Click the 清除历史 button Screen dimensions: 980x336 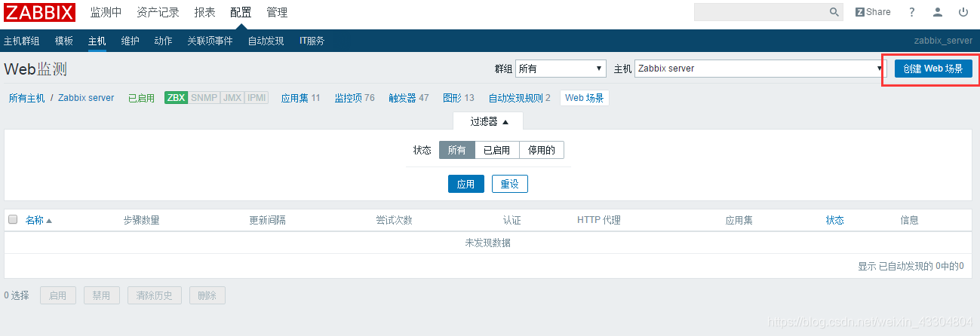pyautogui.click(x=155, y=296)
